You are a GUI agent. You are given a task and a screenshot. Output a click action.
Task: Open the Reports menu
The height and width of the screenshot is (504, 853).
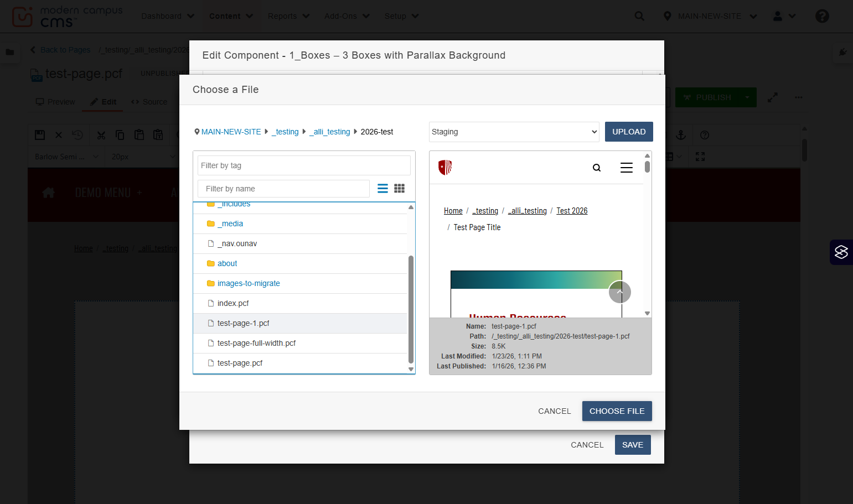coord(288,16)
